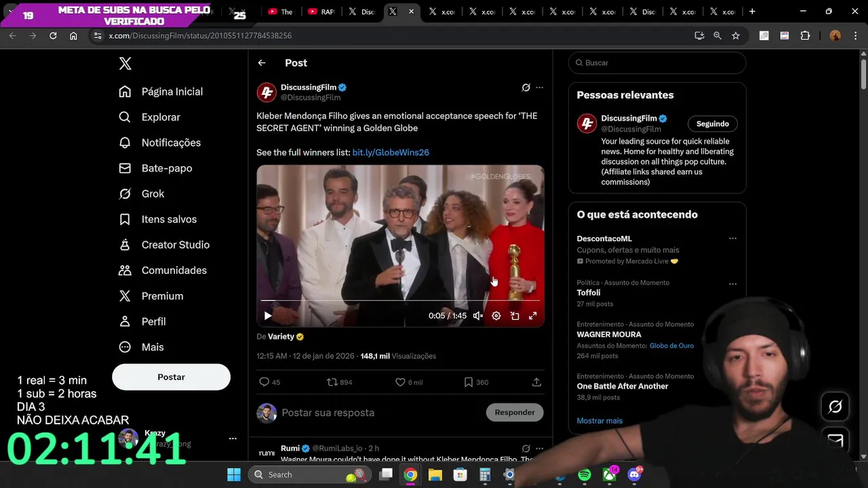
Task: Click the share post icon
Action: [x=536, y=382]
